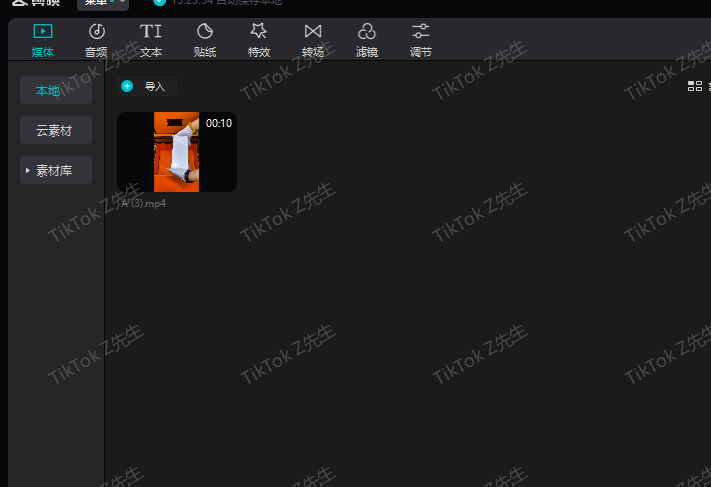Click the (3).mp4 file name label
This screenshot has height=487, width=711.
click(x=143, y=203)
